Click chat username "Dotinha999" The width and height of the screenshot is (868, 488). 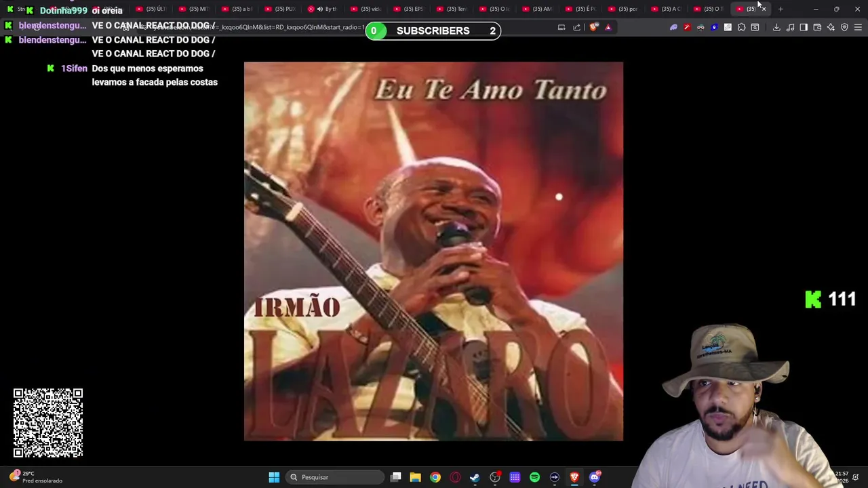tap(63, 10)
